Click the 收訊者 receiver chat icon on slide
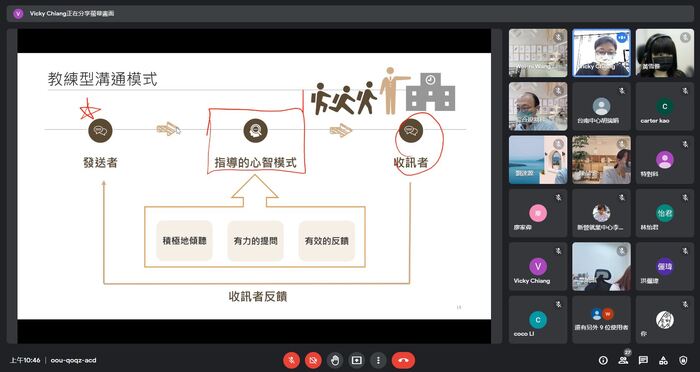Image resolution: width=700 pixels, height=372 pixels. [x=411, y=131]
